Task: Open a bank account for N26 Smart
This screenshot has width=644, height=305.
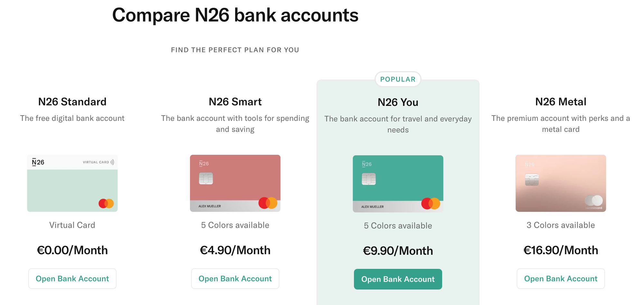Action: pyautogui.click(x=235, y=279)
